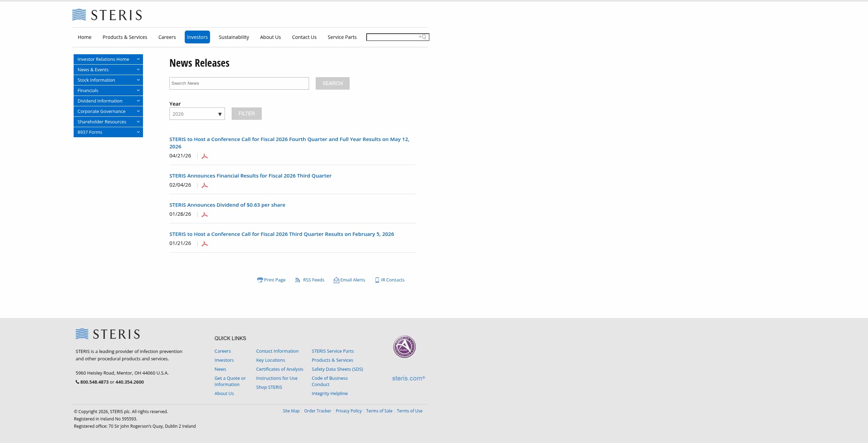Open Key Locations footer link
Image resolution: width=868 pixels, height=443 pixels.
270,360
